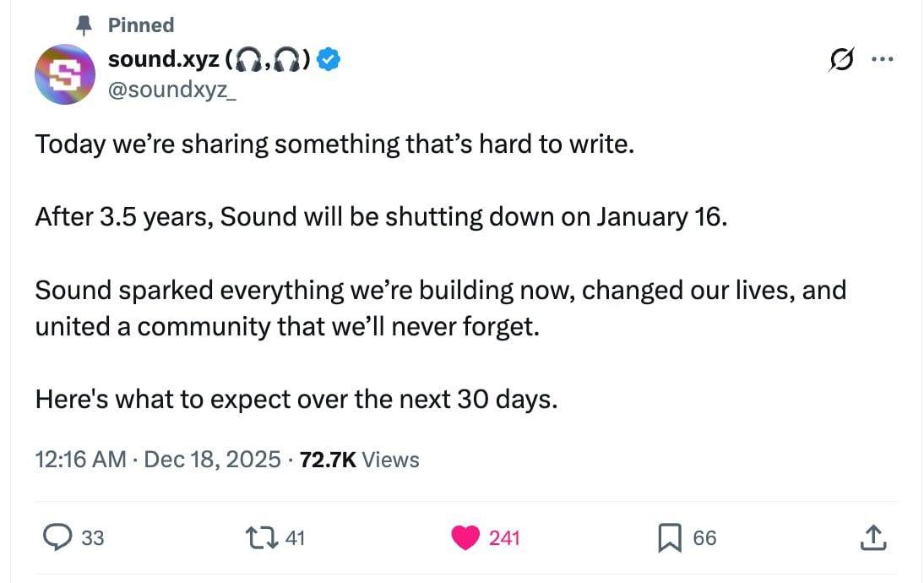Open the sound.xyz display name link
924x583 pixels.
click(x=163, y=59)
